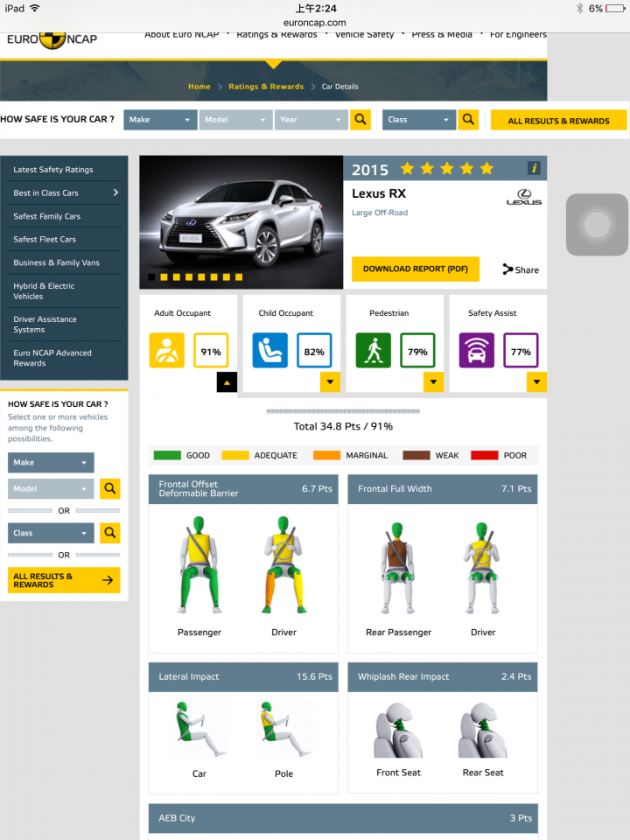Click the Lateral Impact Car dummy image
The width and height of the screenshot is (630, 840).
point(199,729)
